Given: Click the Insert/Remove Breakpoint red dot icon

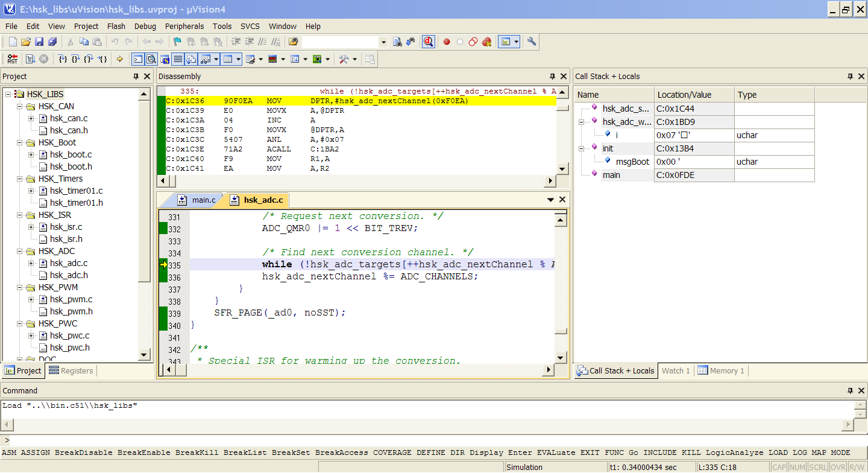Looking at the screenshot, I should (x=447, y=42).
